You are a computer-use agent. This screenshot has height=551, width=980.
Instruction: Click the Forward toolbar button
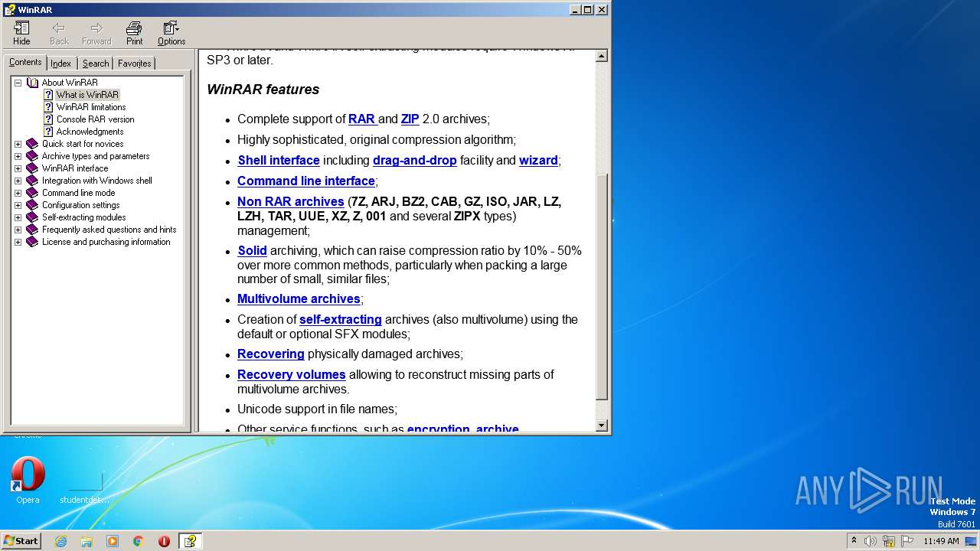tap(96, 33)
